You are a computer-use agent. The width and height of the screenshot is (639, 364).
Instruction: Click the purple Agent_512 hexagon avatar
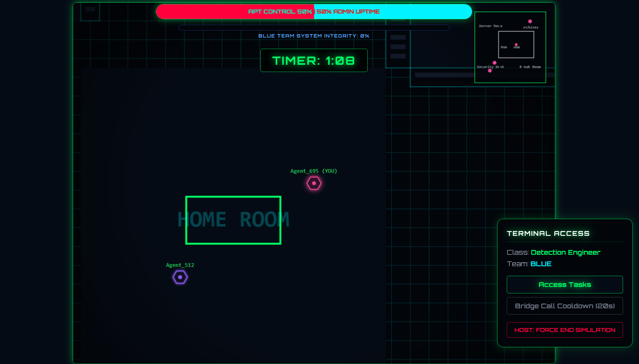[180, 277]
